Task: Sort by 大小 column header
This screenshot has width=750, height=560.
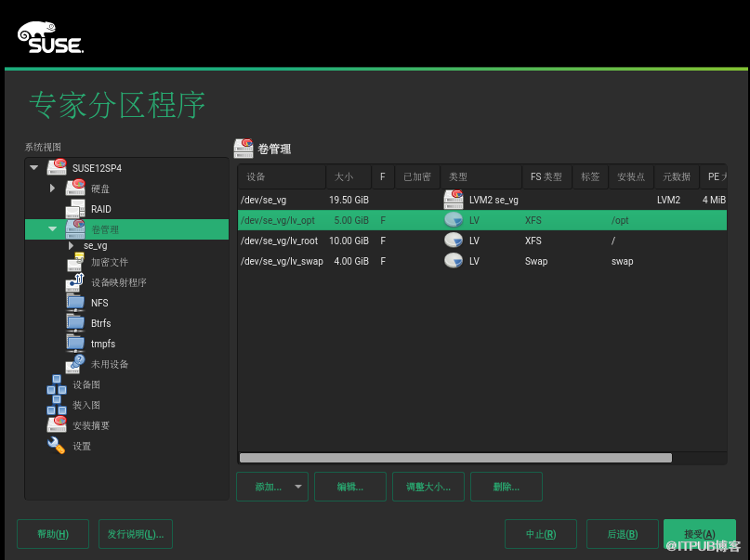Action: [x=349, y=176]
